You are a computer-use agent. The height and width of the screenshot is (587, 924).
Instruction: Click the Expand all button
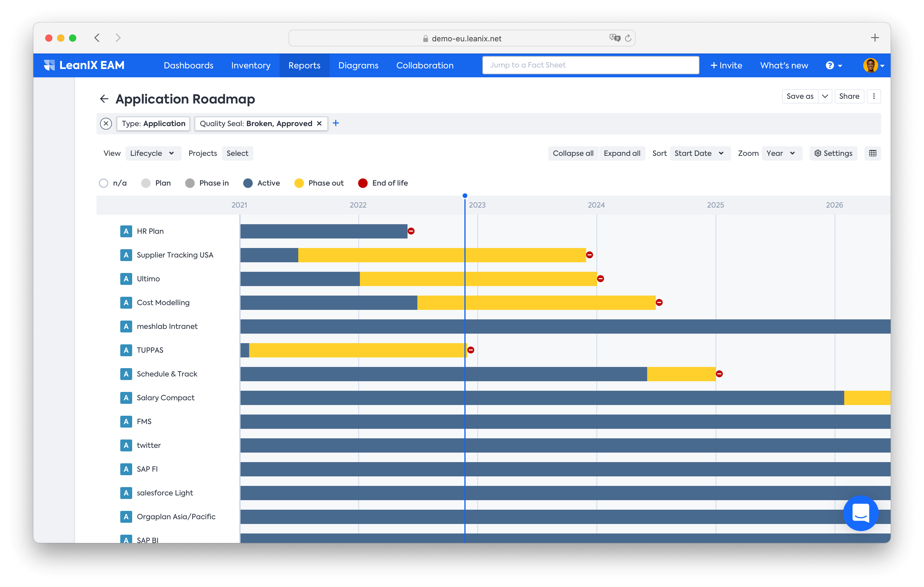[x=622, y=153]
